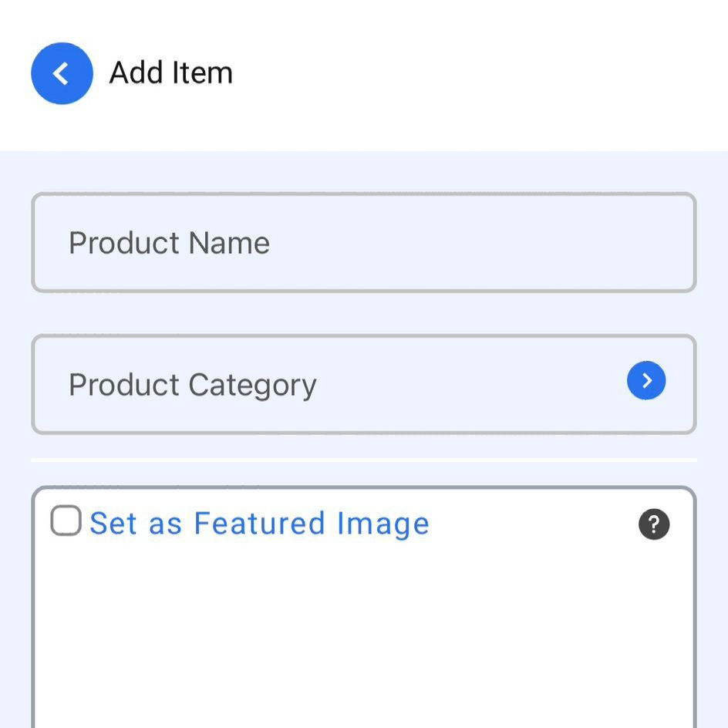Image resolution: width=728 pixels, height=728 pixels.
Task: Choose a category from the Product Category row
Action: [364, 384]
